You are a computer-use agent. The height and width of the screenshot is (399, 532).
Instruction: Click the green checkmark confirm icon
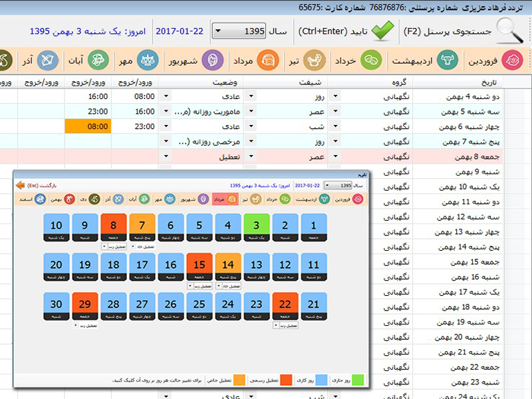pyautogui.click(x=383, y=31)
